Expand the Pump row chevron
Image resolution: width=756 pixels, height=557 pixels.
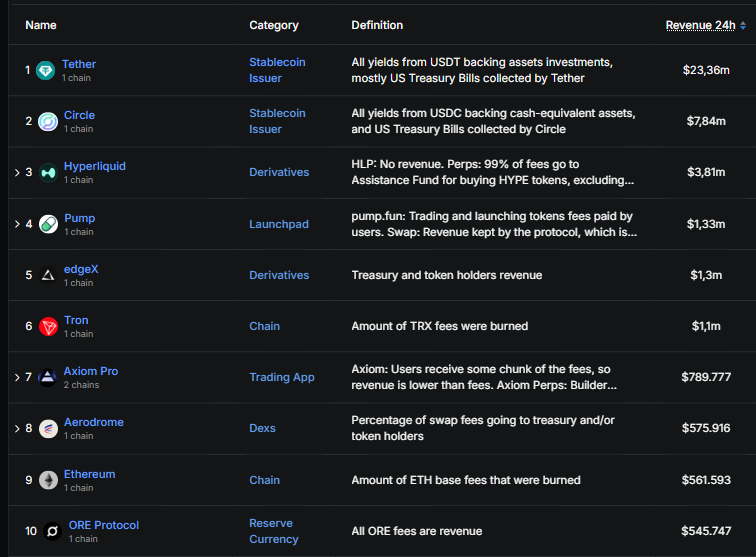point(17,224)
